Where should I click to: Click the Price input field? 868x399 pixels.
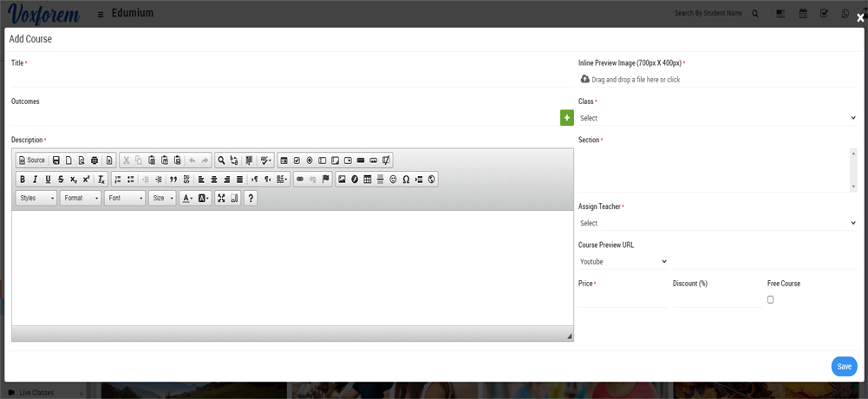[x=622, y=299]
